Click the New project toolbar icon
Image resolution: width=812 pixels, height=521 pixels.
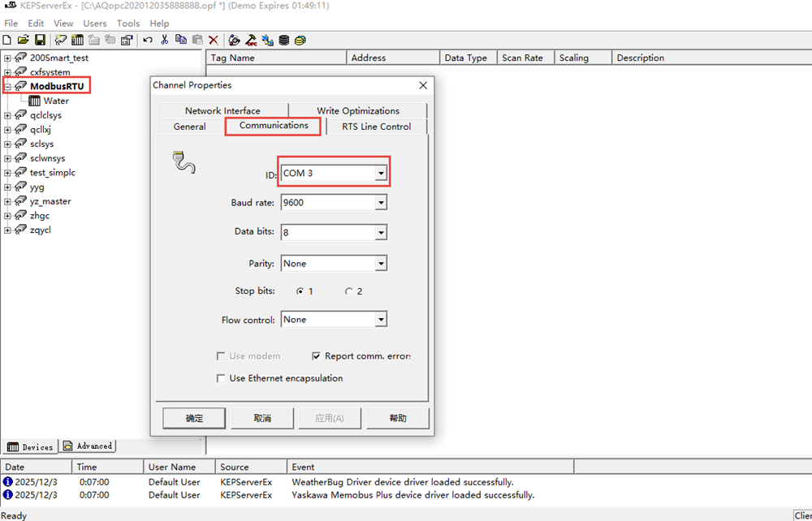(7, 40)
